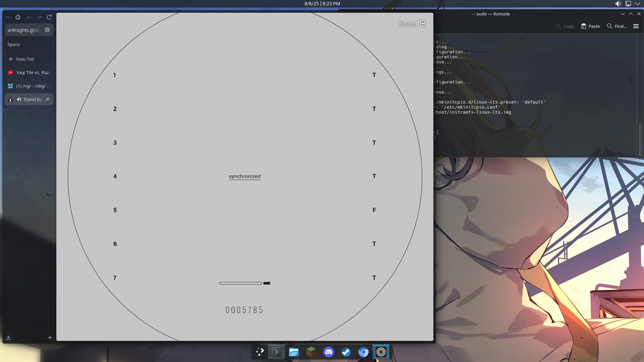Select the Stand by tab
Image resolution: width=644 pixels, height=362 pixels.
(x=29, y=99)
